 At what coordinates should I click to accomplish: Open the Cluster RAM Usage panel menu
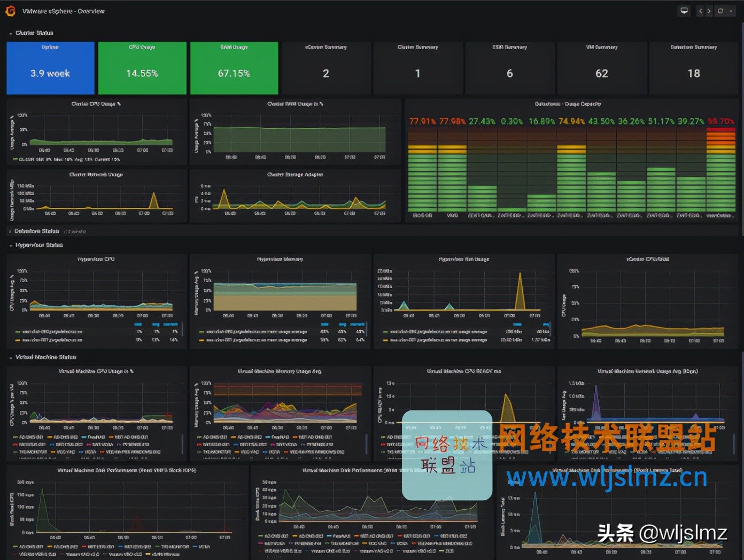[x=295, y=104]
